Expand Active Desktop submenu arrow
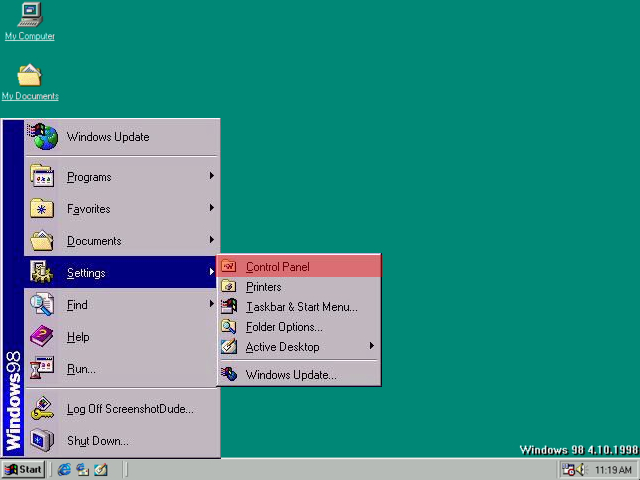 [372, 346]
